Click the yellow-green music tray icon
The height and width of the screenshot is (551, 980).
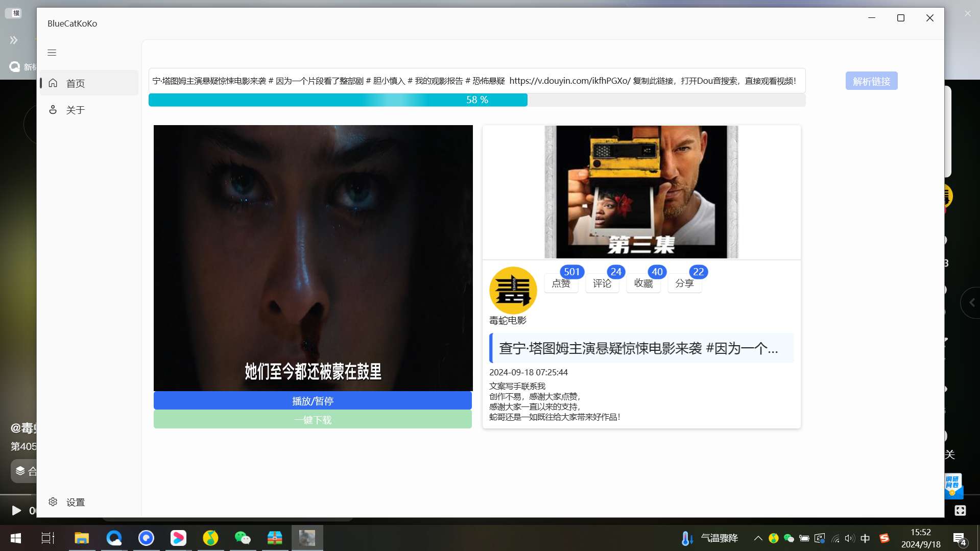click(773, 538)
